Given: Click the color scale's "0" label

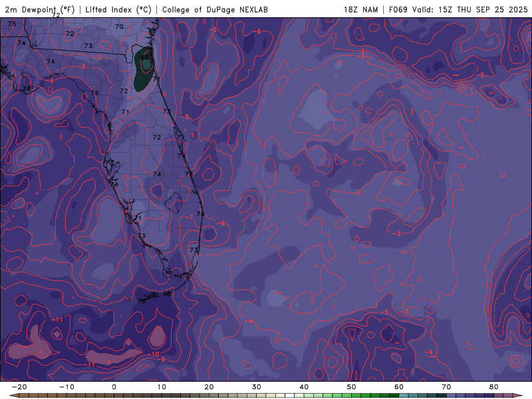Looking at the screenshot, I should point(114,387).
